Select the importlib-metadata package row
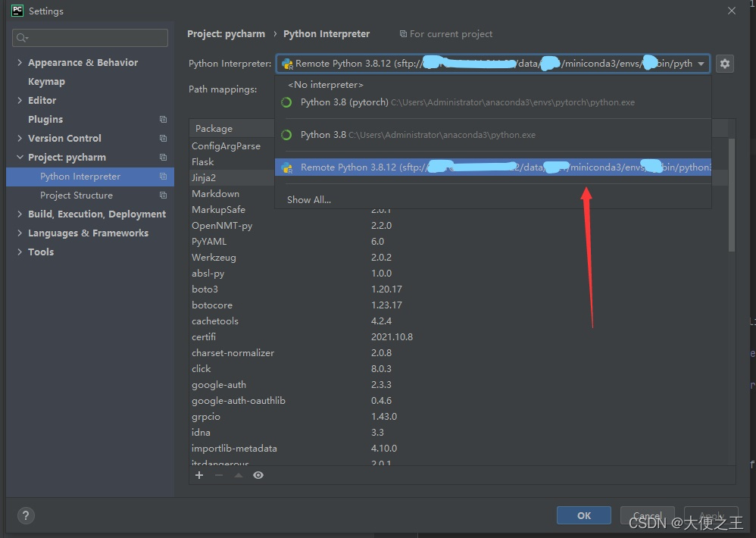Image resolution: width=756 pixels, height=538 pixels. pos(458,449)
